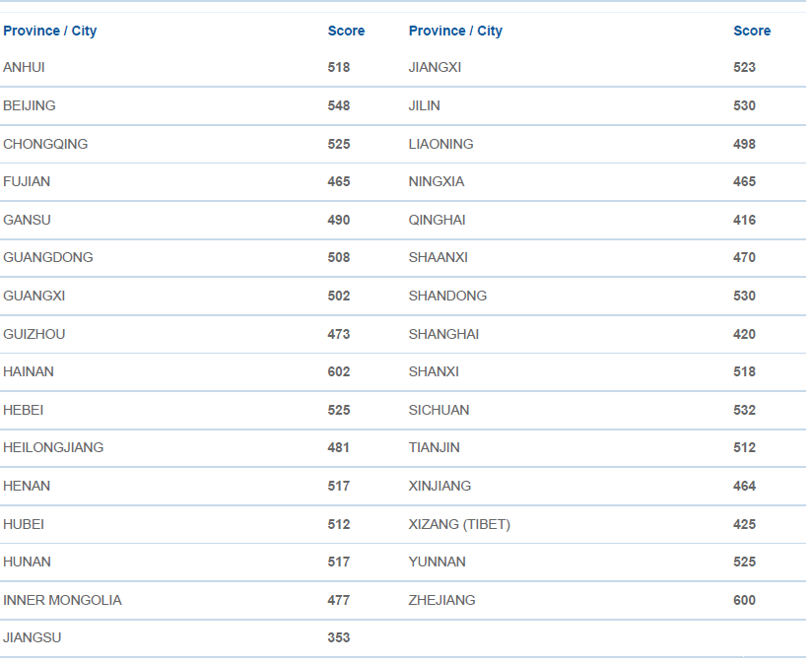Select the ANHUI province row
The height and width of the screenshot is (662, 812).
[x=25, y=68]
